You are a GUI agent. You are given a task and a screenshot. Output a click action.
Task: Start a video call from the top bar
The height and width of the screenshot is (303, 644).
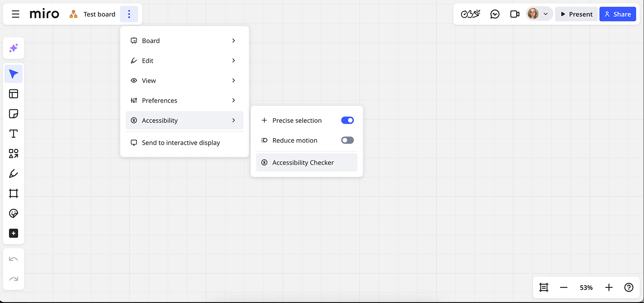pyautogui.click(x=515, y=14)
